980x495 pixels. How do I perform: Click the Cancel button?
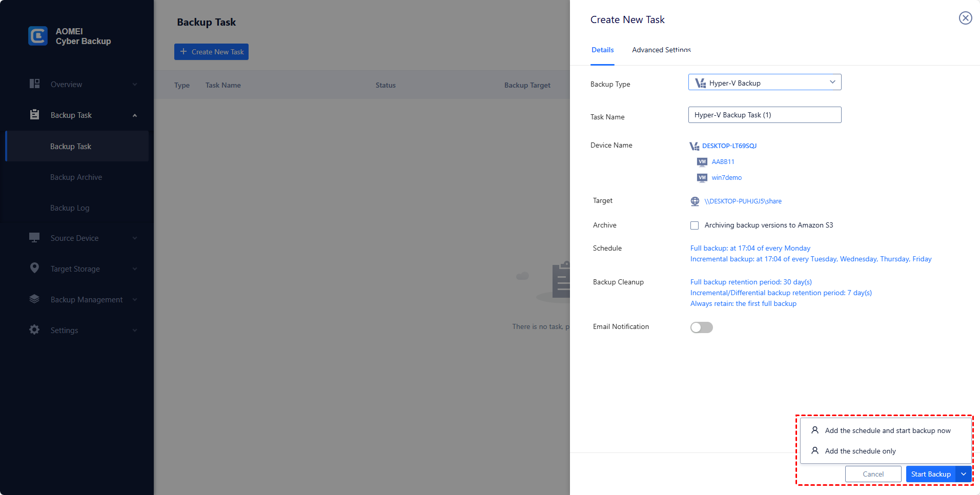point(873,474)
